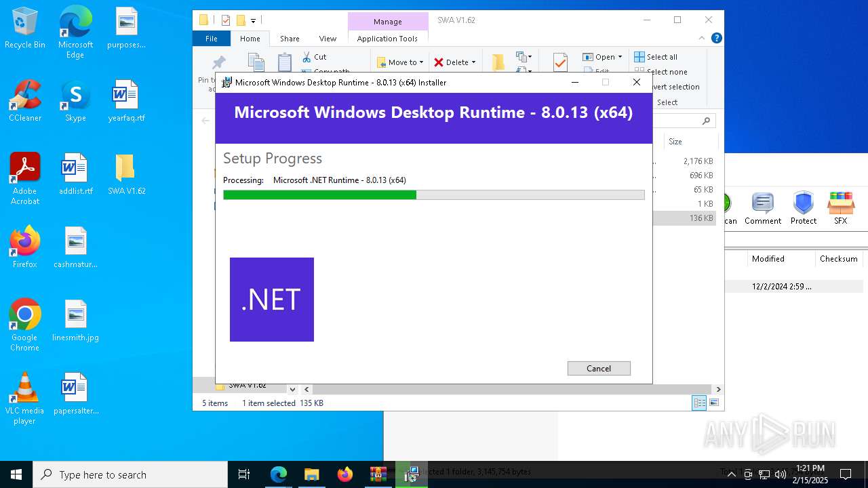The width and height of the screenshot is (868, 488).
Task: Click the horizontal scrollbar left arrow
Action: point(307,389)
